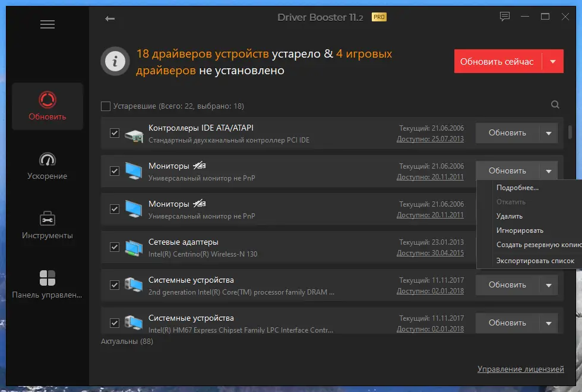This screenshot has height=392, width=582.
Task: Open the Управление лицензией link
Action: [520, 369]
